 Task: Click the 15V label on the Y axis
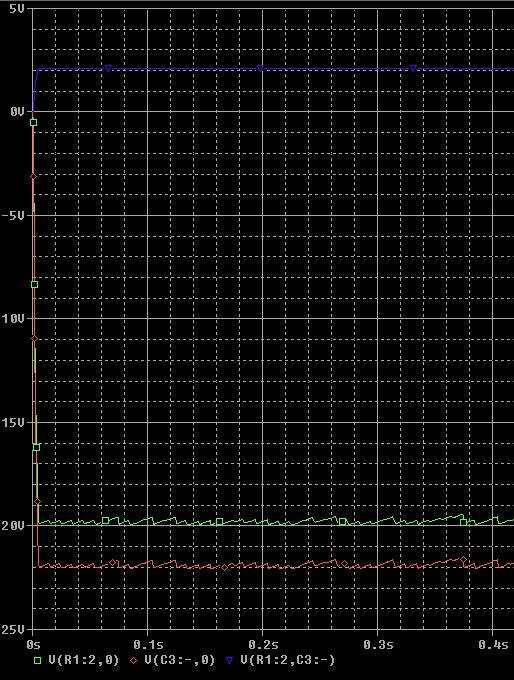pos(13,422)
